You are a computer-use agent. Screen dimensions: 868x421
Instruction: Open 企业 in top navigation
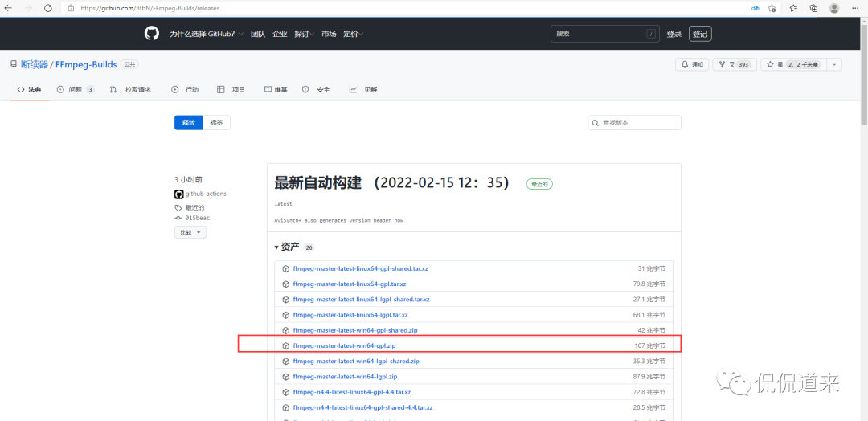pyautogui.click(x=280, y=34)
